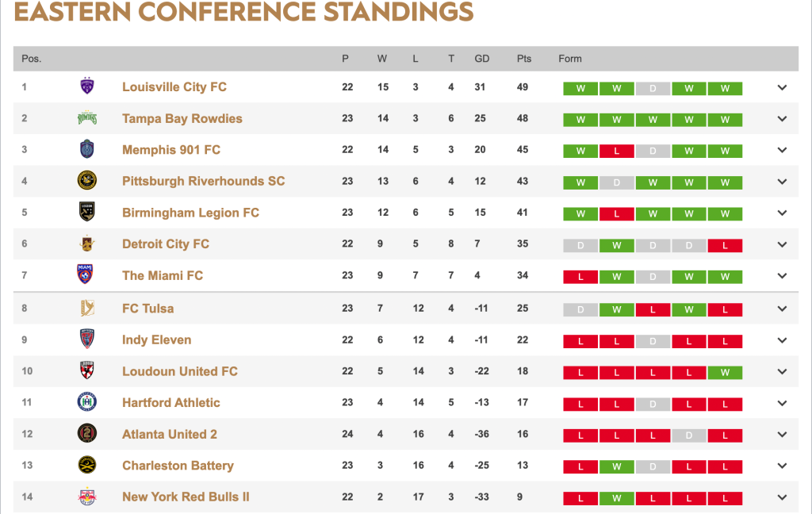Click the Birmingham Legion FC crest
Viewport: 812px width, 514px height.
click(87, 212)
